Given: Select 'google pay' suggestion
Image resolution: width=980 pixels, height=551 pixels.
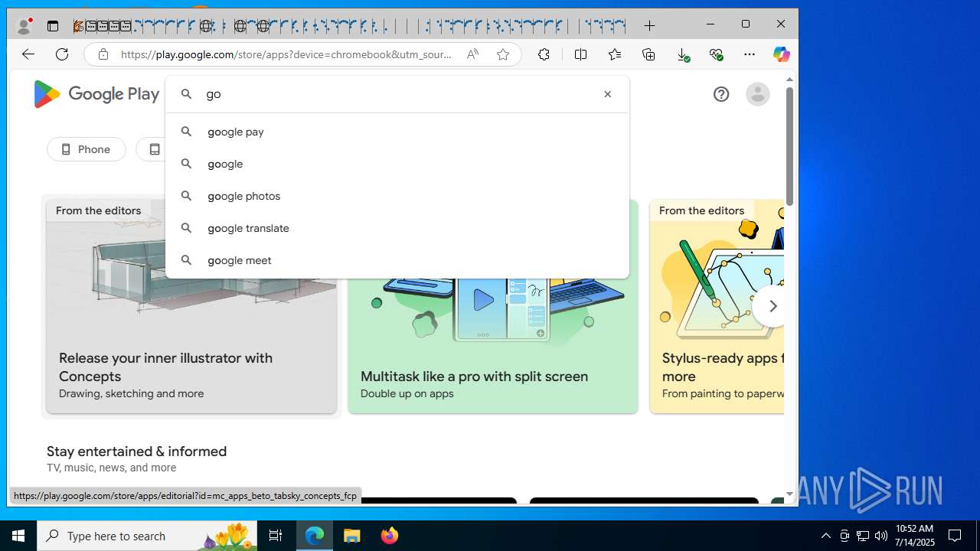Looking at the screenshot, I should (x=397, y=132).
